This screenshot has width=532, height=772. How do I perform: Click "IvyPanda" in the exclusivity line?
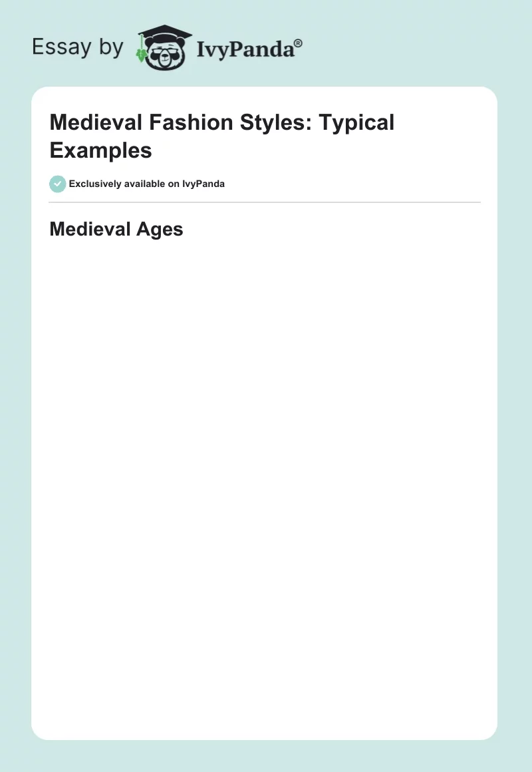coord(203,184)
